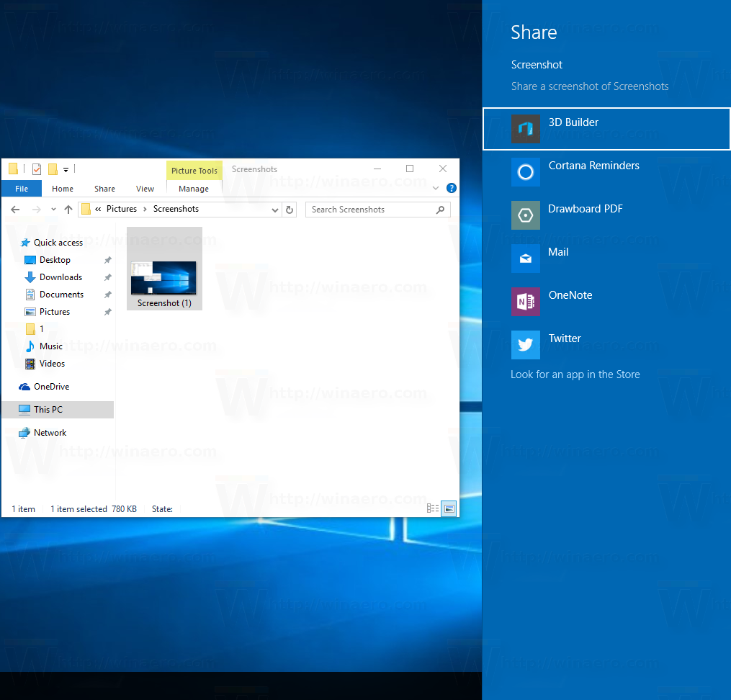Screen dimensions: 731x700
Task: Share screenshot to 3D Builder
Action: (606, 129)
